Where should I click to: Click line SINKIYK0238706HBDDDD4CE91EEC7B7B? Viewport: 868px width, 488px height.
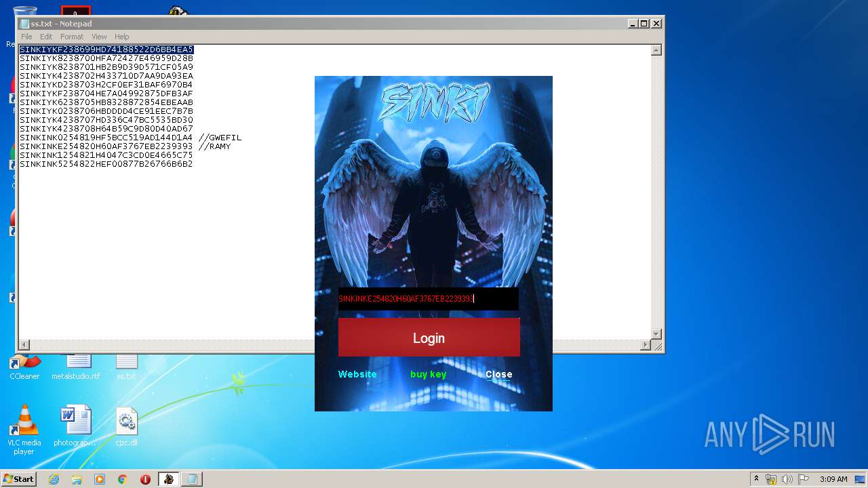click(106, 111)
